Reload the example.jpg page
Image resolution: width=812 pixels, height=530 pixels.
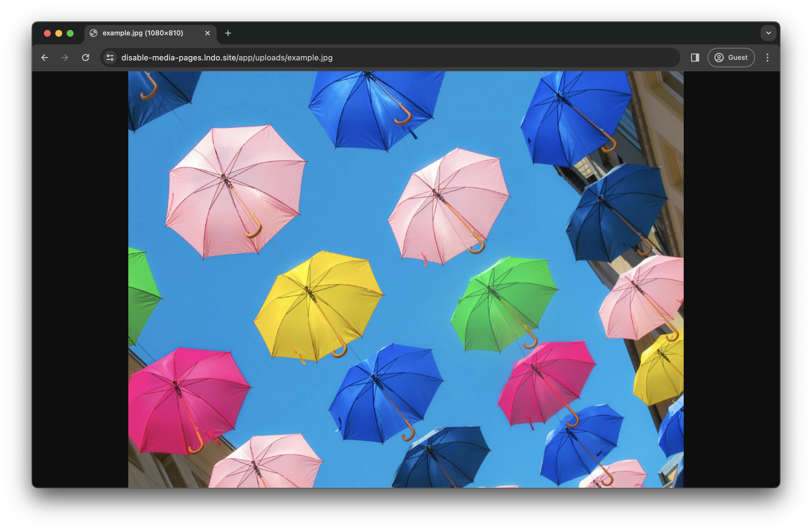[86, 58]
